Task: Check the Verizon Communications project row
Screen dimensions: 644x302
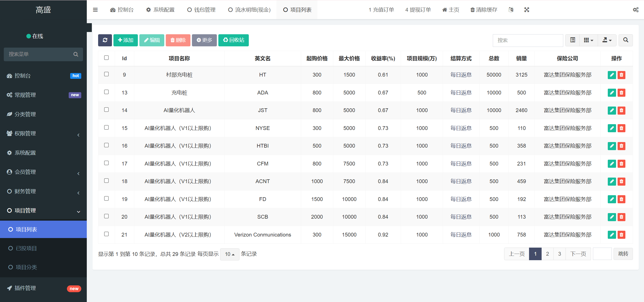Action: click(x=106, y=234)
